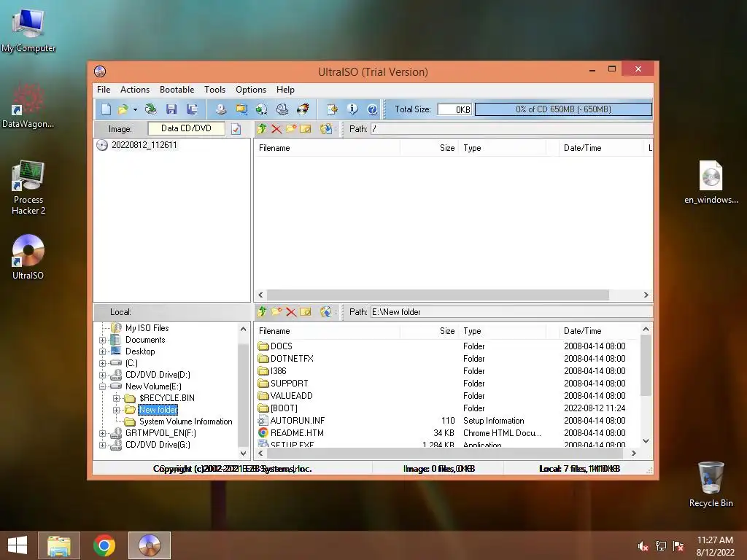Click the local tree scroll down arrow

(243, 454)
